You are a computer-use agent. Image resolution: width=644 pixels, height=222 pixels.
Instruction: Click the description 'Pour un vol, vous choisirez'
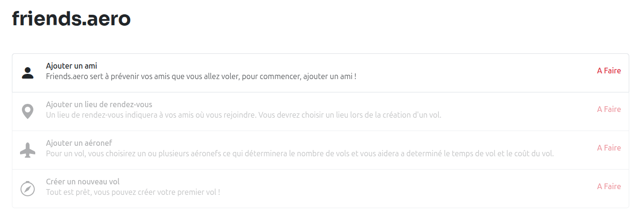click(x=300, y=153)
